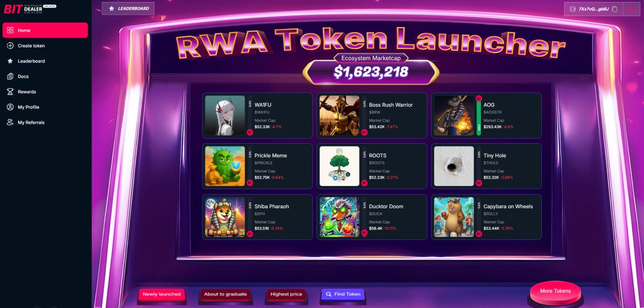The width and height of the screenshot is (644, 308).
Task: Sort tokens by Highest price
Action: point(287,295)
